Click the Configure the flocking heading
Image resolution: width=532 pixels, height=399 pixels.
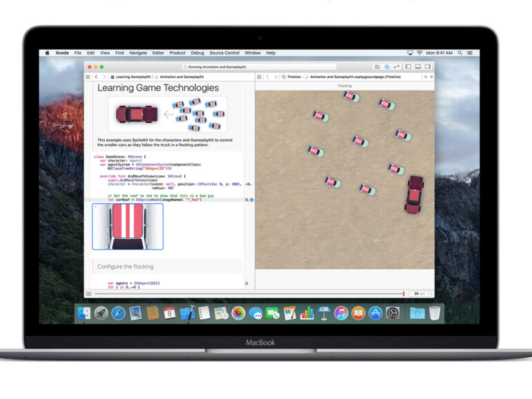(x=126, y=266)
